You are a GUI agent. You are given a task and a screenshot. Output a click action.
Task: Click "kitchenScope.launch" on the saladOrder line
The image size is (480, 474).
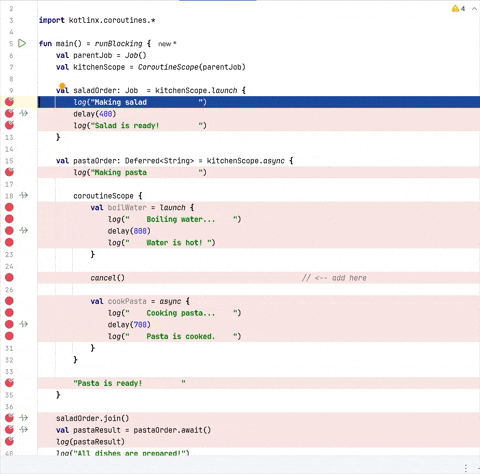(196, 90)
